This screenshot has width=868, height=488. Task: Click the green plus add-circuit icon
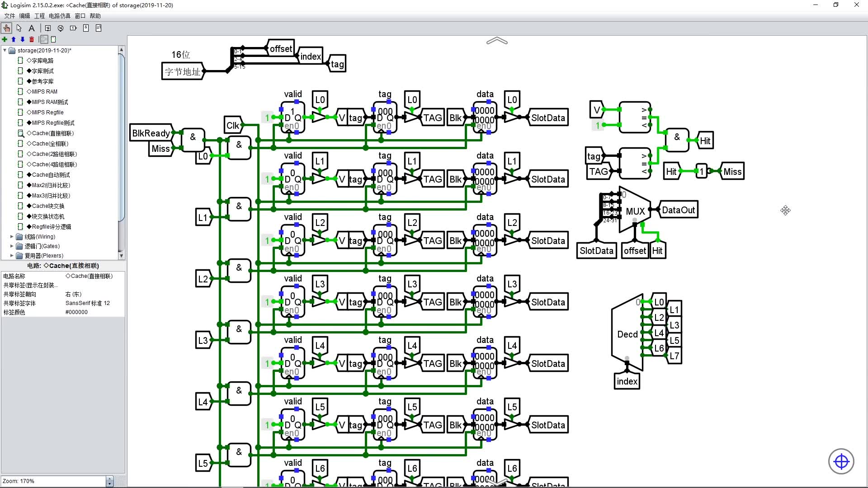pyautogui.click(x=5, y=39)
